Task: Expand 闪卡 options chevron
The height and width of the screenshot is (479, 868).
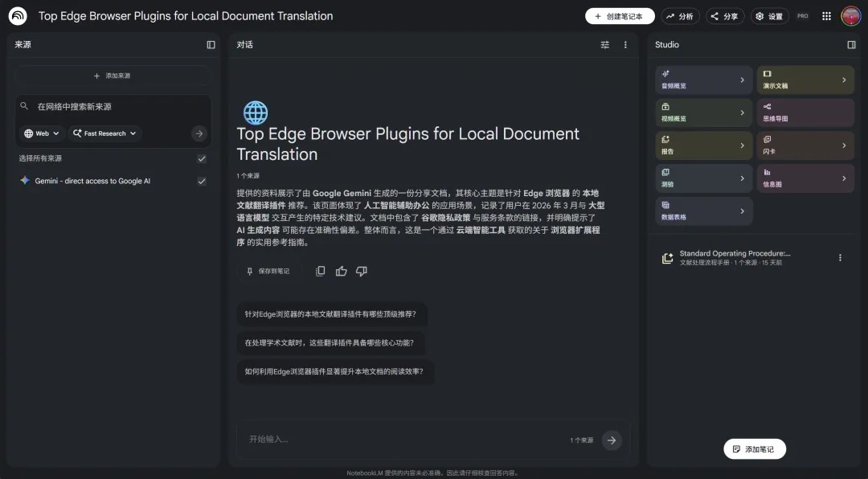Action: (844, 145)
